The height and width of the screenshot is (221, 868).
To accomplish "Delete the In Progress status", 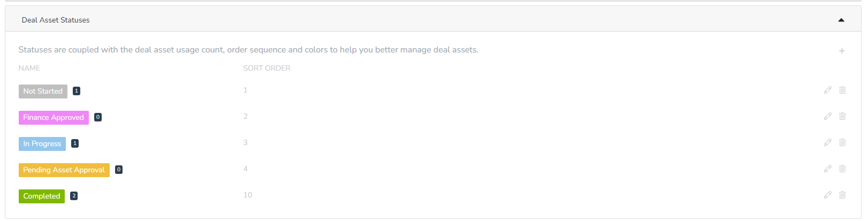I will coord(842,142).
